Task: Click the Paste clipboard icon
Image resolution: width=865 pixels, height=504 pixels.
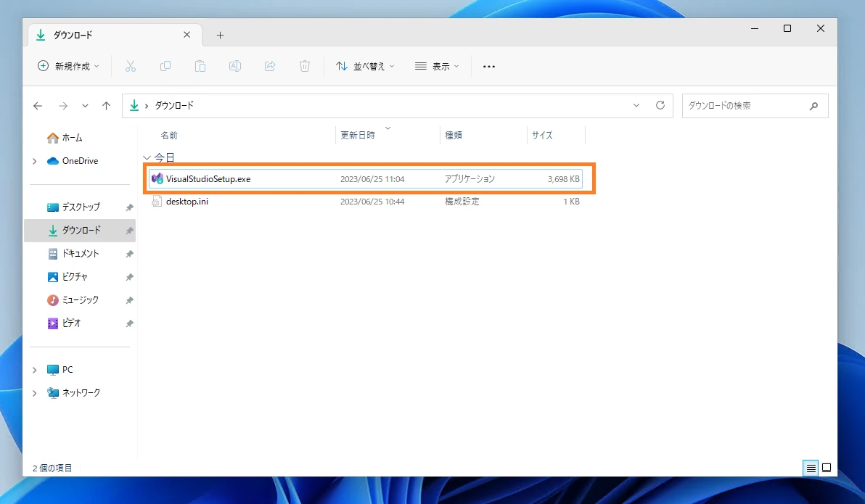Action: (x=200, y=66)
